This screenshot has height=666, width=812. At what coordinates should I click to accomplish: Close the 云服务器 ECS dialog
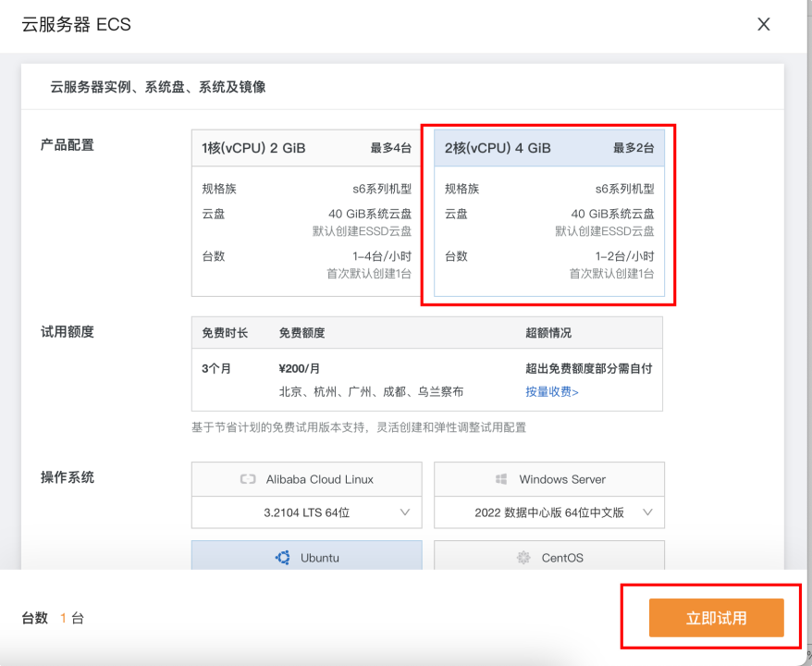click(763, 24)
